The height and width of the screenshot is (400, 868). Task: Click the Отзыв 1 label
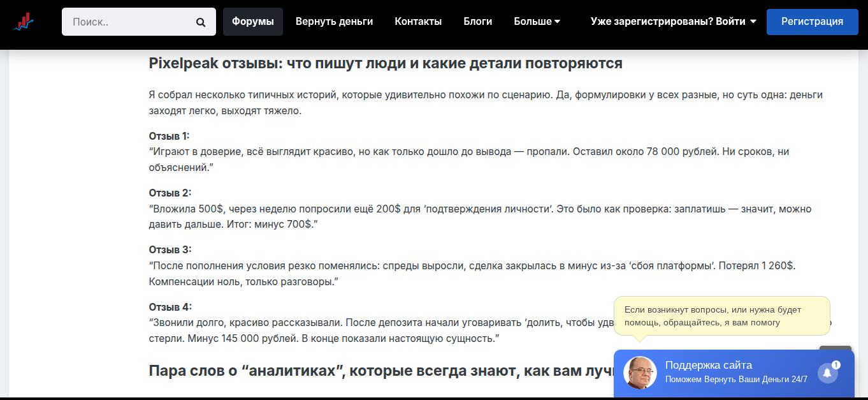click(169, 136)
